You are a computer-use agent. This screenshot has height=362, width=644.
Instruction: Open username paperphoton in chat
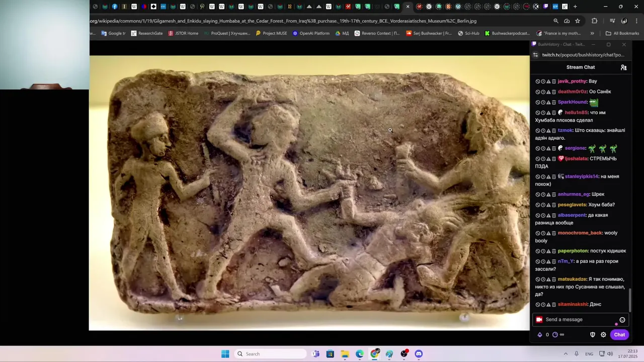click(573, 251)
